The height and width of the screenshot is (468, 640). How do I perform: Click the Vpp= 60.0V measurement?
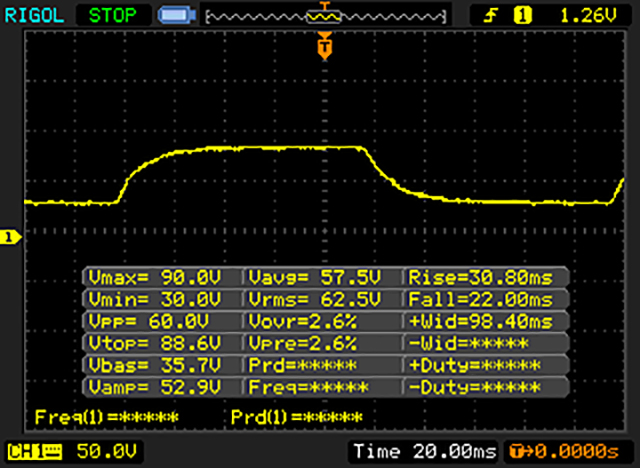coord(149,322)
